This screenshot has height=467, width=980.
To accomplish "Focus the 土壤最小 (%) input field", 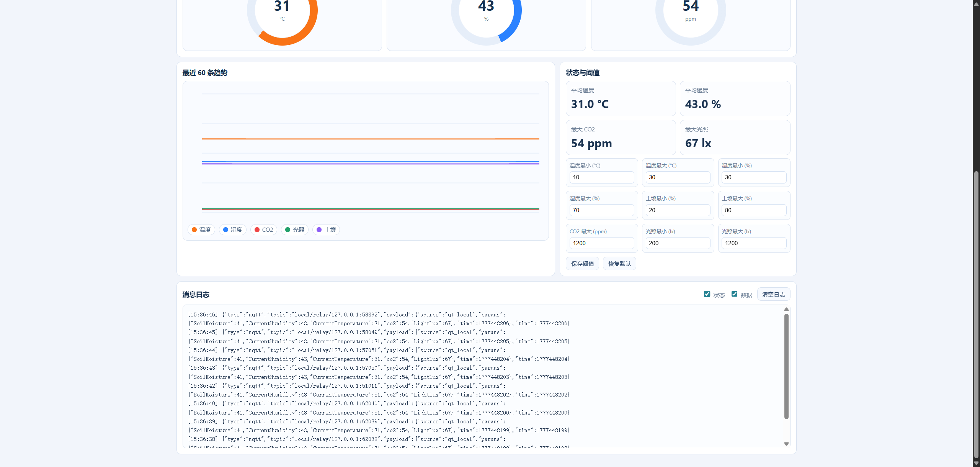I will tap(678, 210).
